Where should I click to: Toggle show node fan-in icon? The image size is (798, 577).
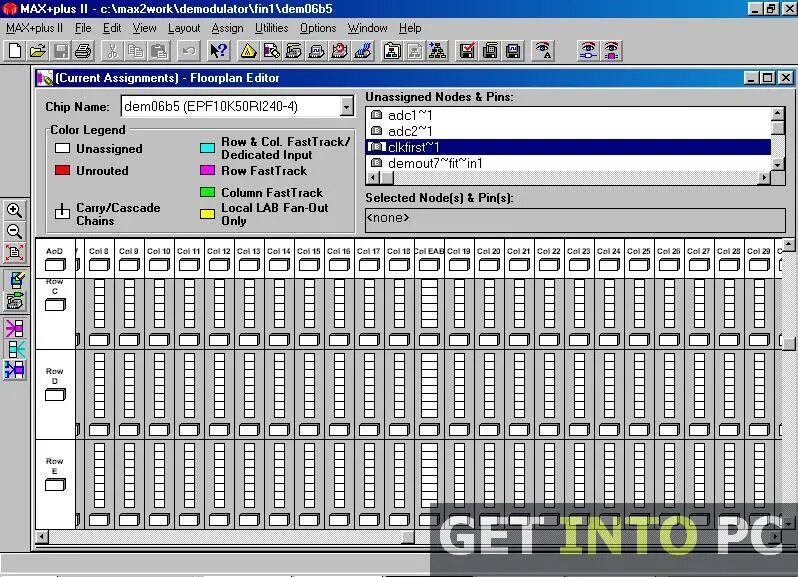pos(15,329)
